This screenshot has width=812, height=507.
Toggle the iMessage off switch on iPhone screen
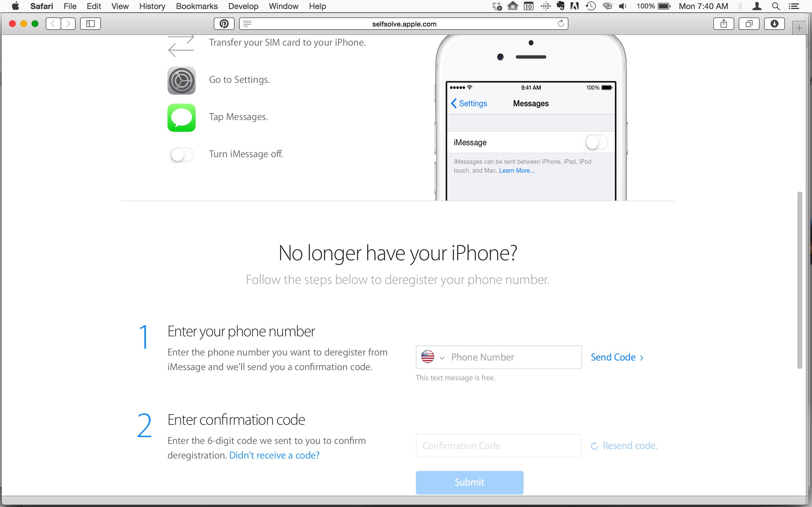596,142
